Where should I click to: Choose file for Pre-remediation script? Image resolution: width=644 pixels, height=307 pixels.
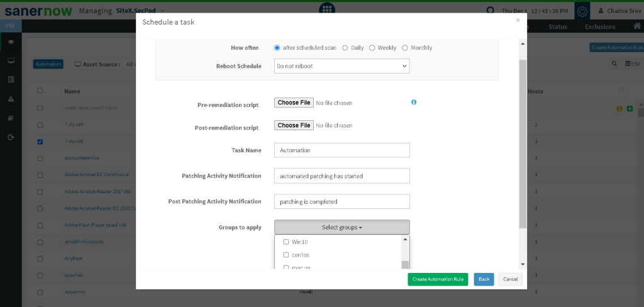[x=294, y=103]
